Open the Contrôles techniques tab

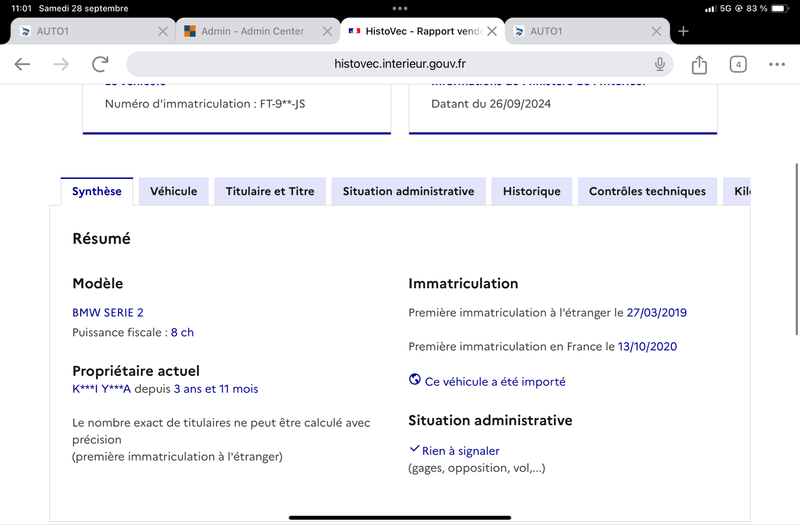(x=647, y=191)
